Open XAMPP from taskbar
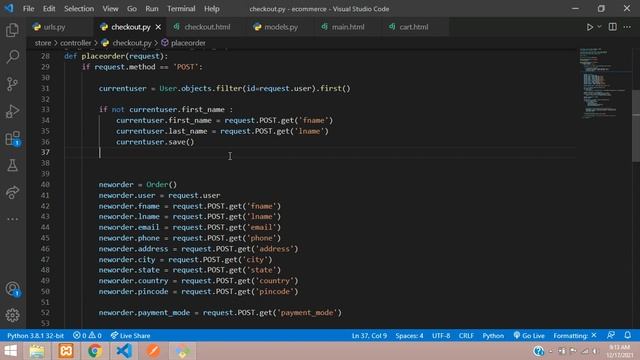This screenshot has width=640, height=360. (66, 351)
